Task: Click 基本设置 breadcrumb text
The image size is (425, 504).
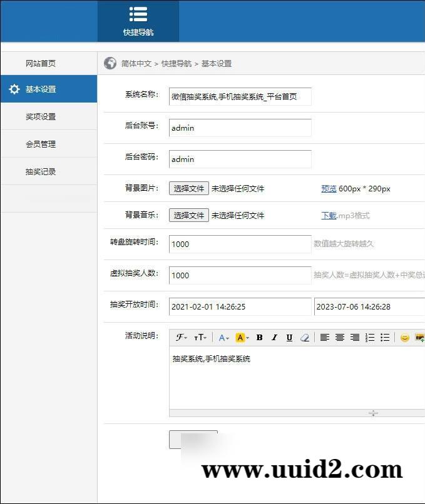Action: tap(217, 64)
